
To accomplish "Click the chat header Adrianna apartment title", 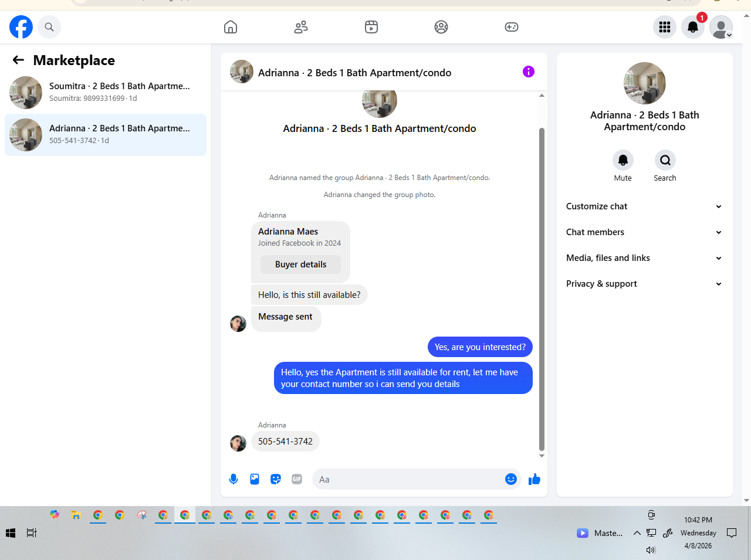I will click(354, 73).
